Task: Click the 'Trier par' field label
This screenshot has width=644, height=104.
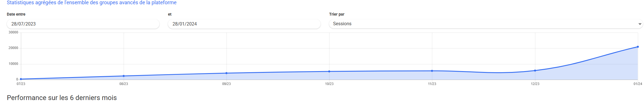Action: [337, 14]
